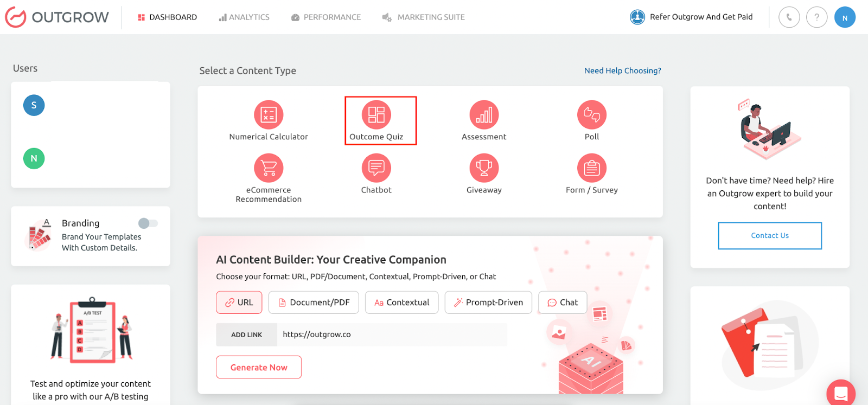Choose Numerical Calculator content type
This screenshot has width=868, height=405.
point(269,121)
